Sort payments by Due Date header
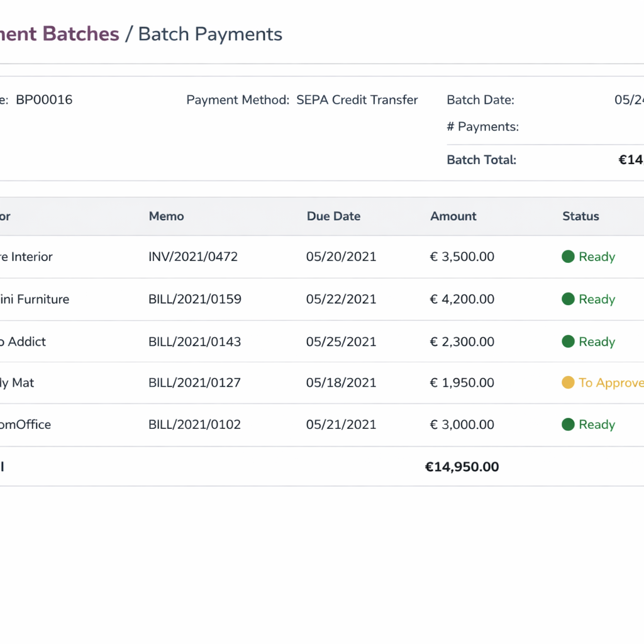 (333, 216)
